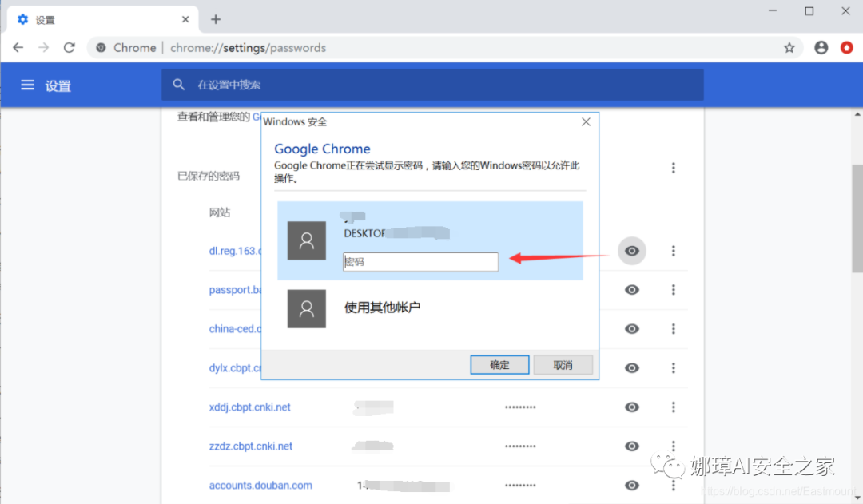
Task: Open the hamburger menu next to 设置
Action: (x=27, y=85)
